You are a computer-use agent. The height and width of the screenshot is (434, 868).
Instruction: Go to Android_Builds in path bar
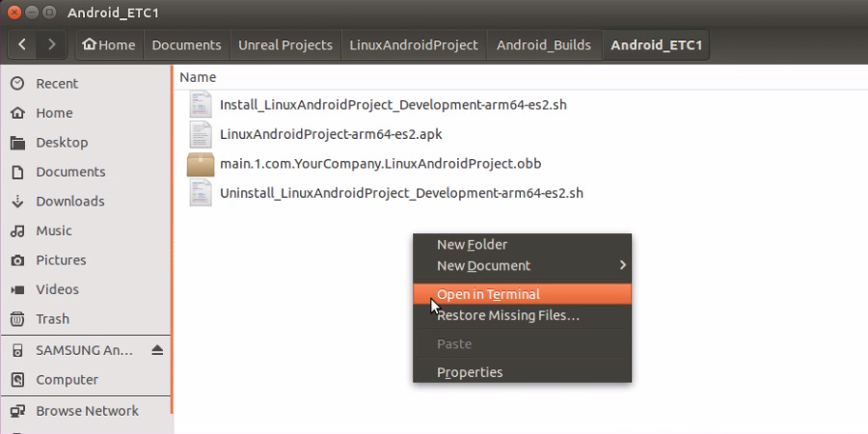(x=544, y=44)
